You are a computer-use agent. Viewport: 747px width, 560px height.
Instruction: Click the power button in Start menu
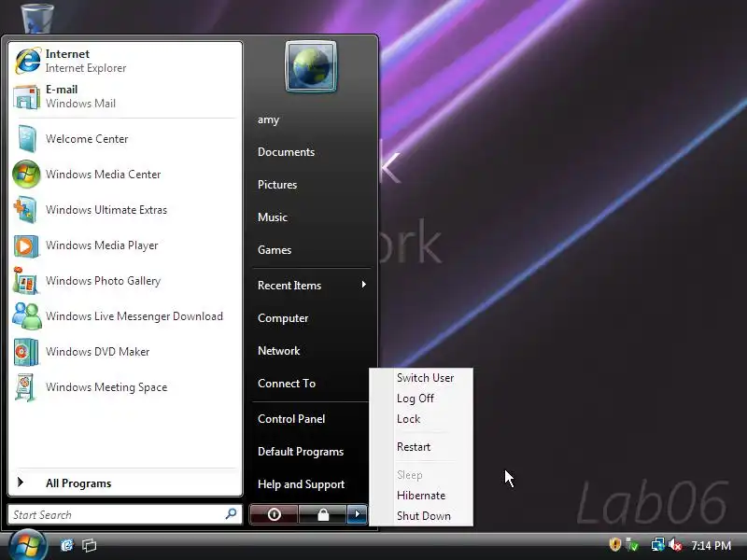(x=274, y=514)
